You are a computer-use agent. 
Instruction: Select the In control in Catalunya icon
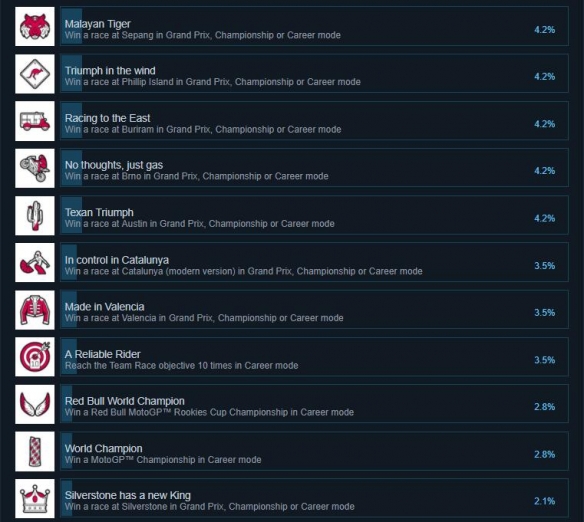[x=35, y=262]
